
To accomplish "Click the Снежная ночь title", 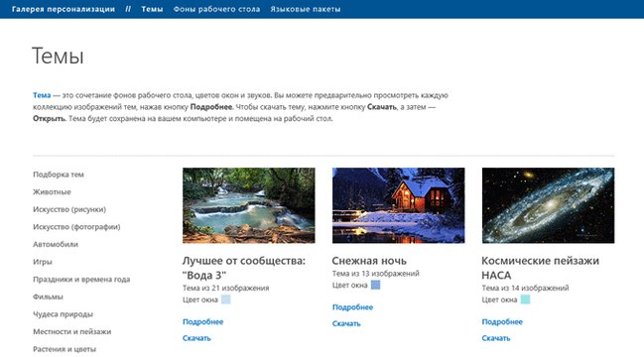I will (369, 261).
